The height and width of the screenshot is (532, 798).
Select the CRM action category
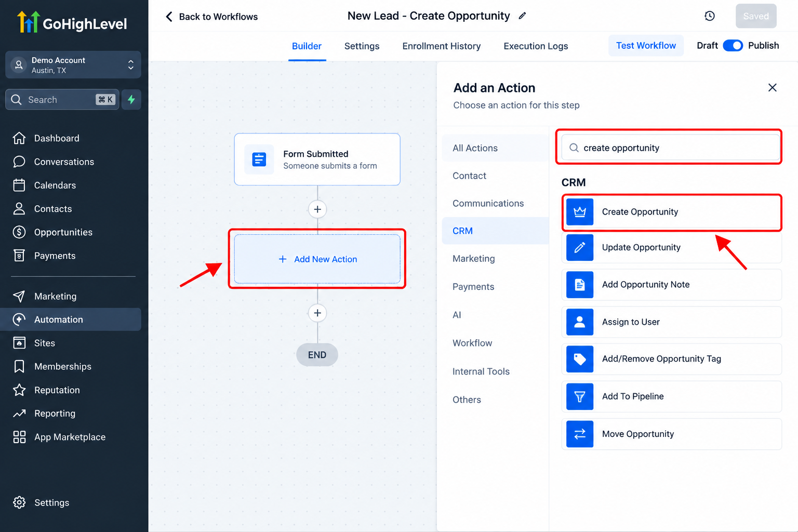[x=495, y=231]
